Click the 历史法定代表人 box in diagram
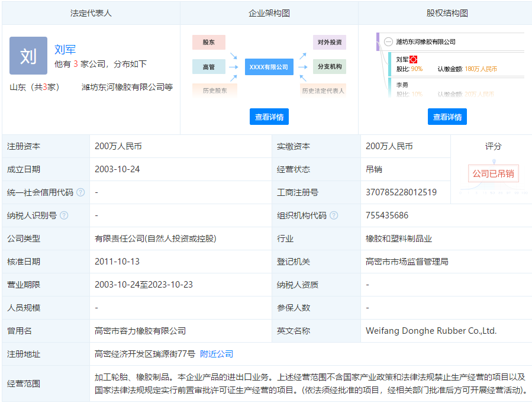 click(323, 91)
